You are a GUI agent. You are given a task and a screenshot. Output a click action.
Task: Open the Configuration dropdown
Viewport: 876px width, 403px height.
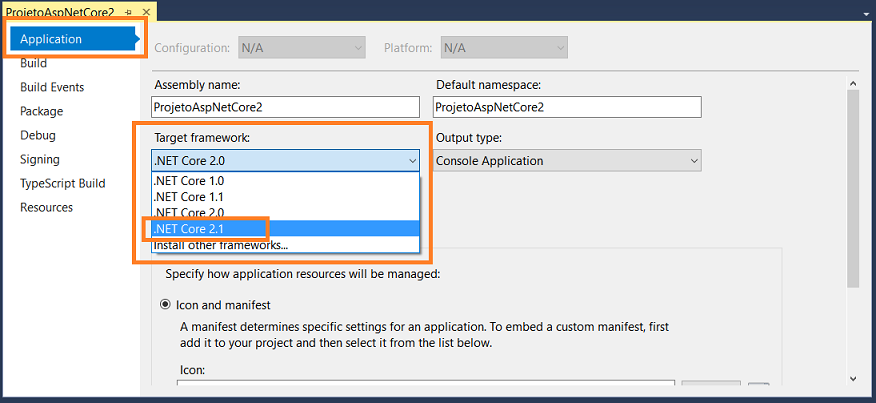[x=302, y=48]
